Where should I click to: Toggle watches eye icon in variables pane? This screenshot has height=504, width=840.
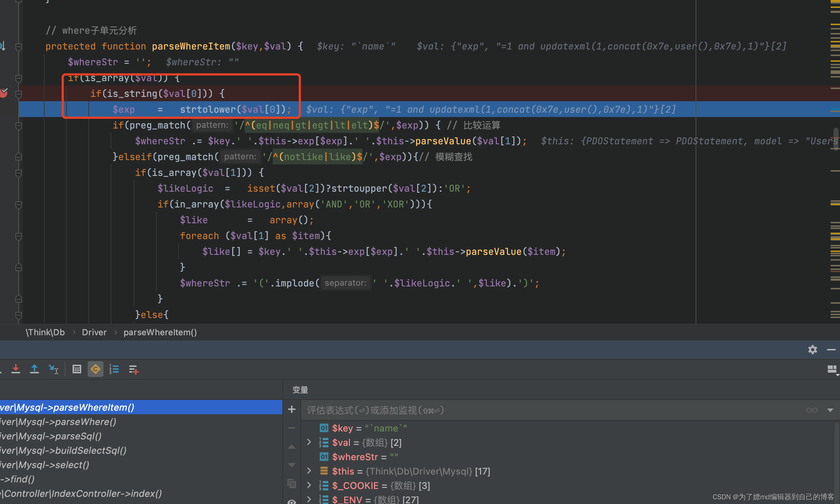[292, 501]
